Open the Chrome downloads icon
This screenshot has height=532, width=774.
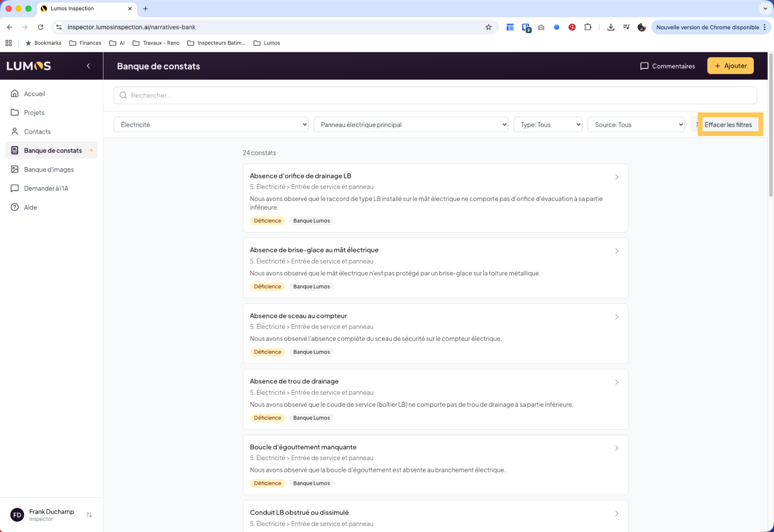[x=610, y=27]
